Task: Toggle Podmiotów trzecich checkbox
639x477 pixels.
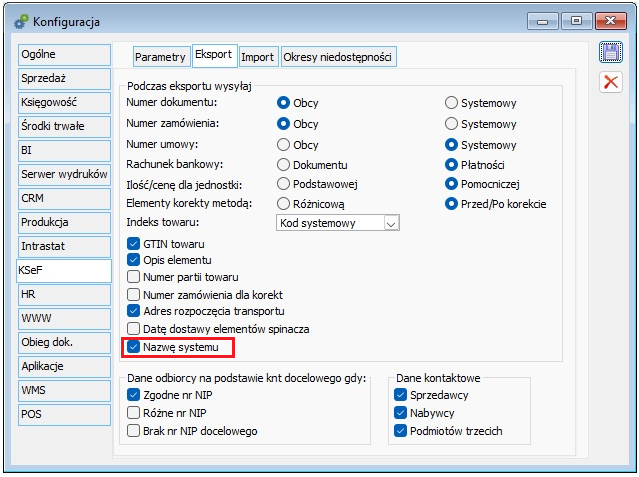Action: pos(400,431)
